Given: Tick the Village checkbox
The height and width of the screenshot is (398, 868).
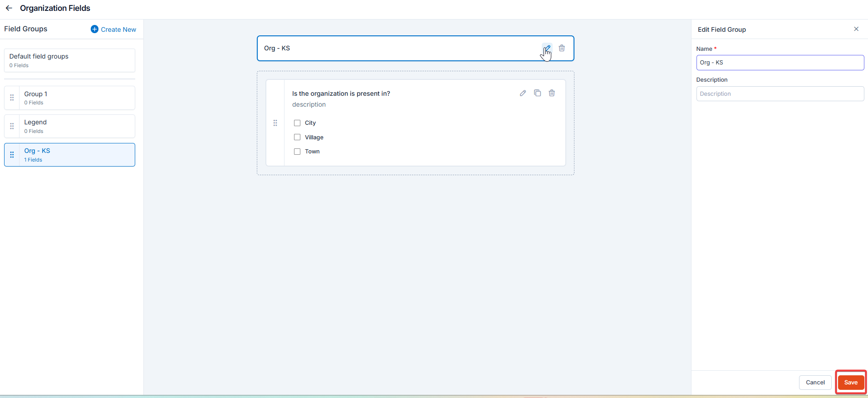Looking at the screenshot, I should 297,137.
